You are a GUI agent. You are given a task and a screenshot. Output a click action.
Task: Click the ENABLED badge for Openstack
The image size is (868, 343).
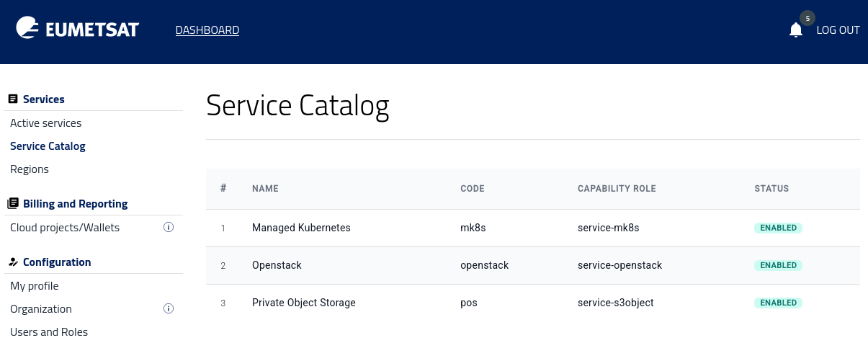778,265
